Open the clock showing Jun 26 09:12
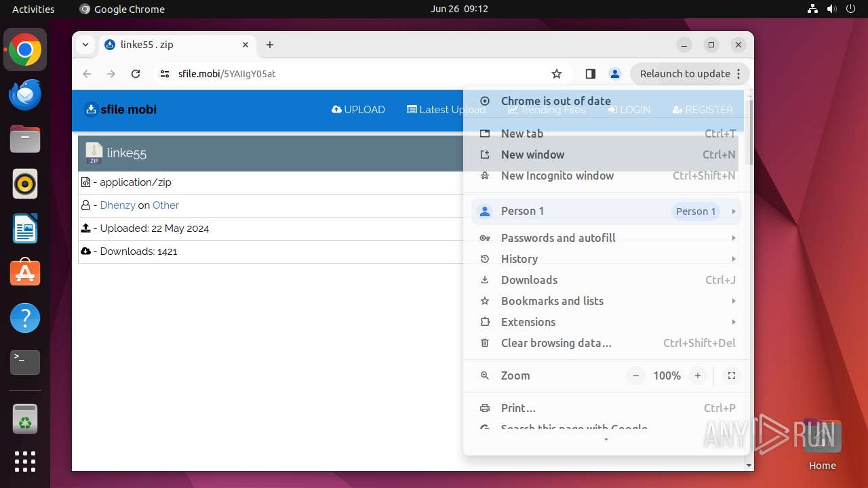Image resolution: width=868 pixels, height=488 pixels. [x=459, y=9]
